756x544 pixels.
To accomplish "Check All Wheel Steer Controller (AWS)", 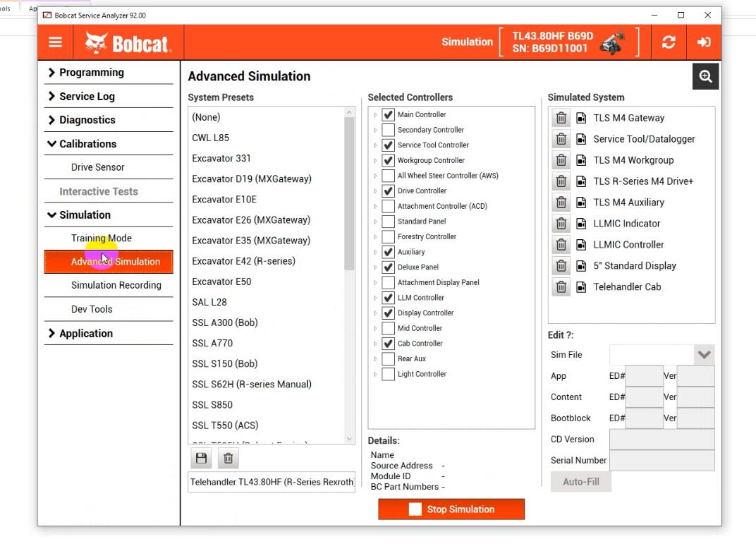I will coord(388,176).
